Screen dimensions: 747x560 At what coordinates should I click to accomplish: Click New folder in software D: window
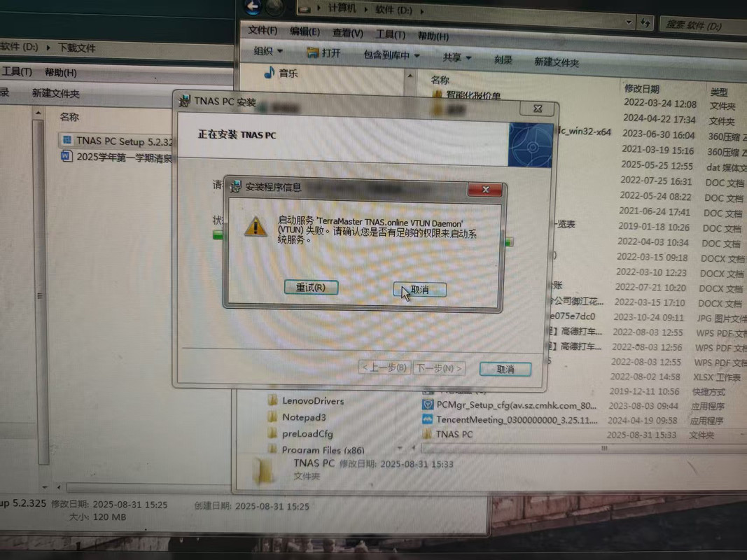tap(557, 62)
